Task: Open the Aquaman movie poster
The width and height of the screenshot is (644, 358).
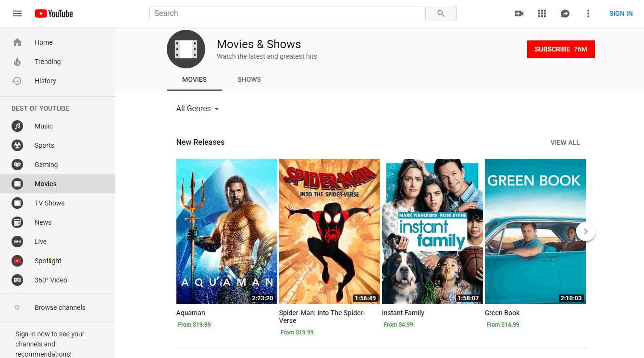Action: coord(227,231)
